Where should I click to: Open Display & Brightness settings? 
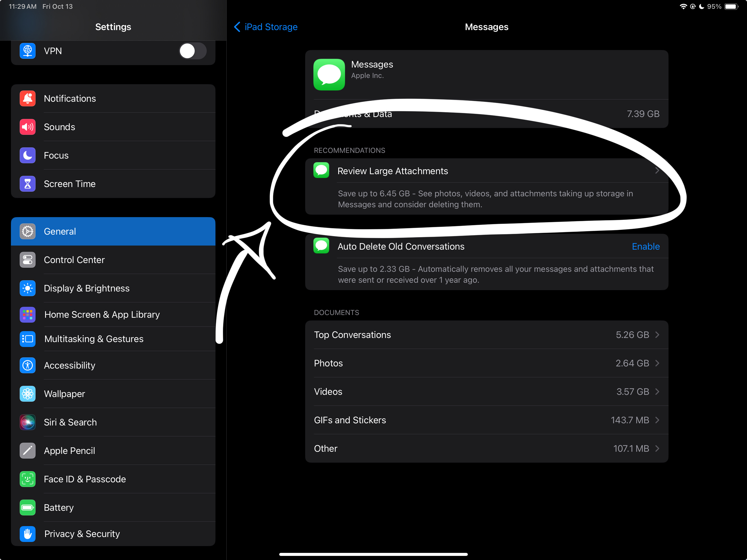(x=113, y=288)
